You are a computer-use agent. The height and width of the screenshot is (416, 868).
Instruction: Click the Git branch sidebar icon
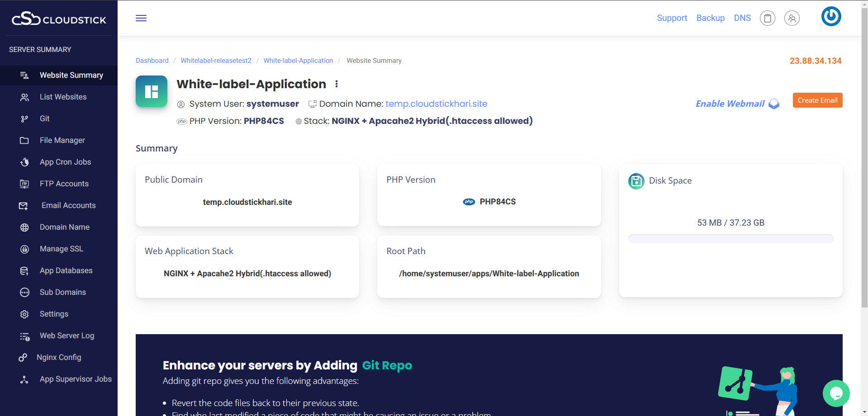pos(24,119)
